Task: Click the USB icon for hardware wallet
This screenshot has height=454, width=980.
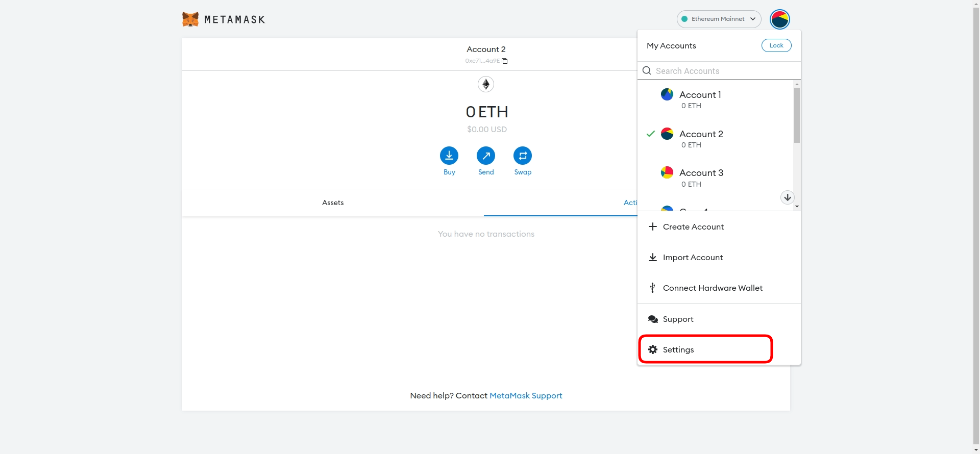Action: click(x=652, y=288)
